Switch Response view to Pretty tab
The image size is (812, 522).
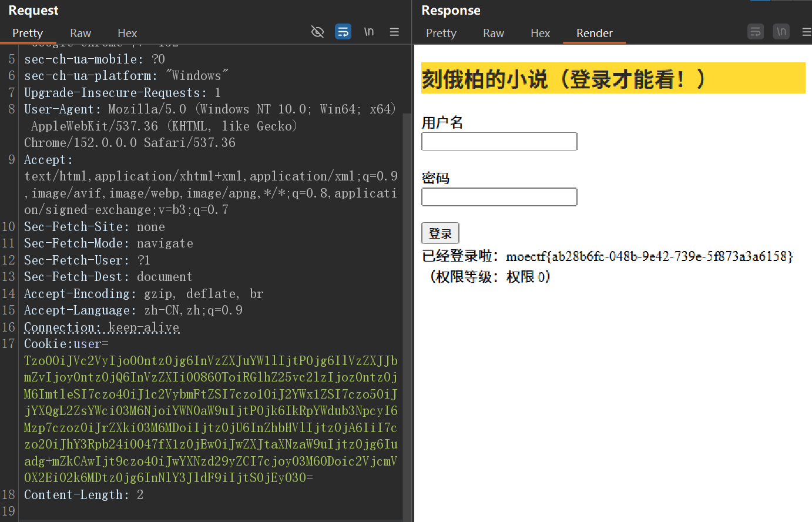(441, 33)
